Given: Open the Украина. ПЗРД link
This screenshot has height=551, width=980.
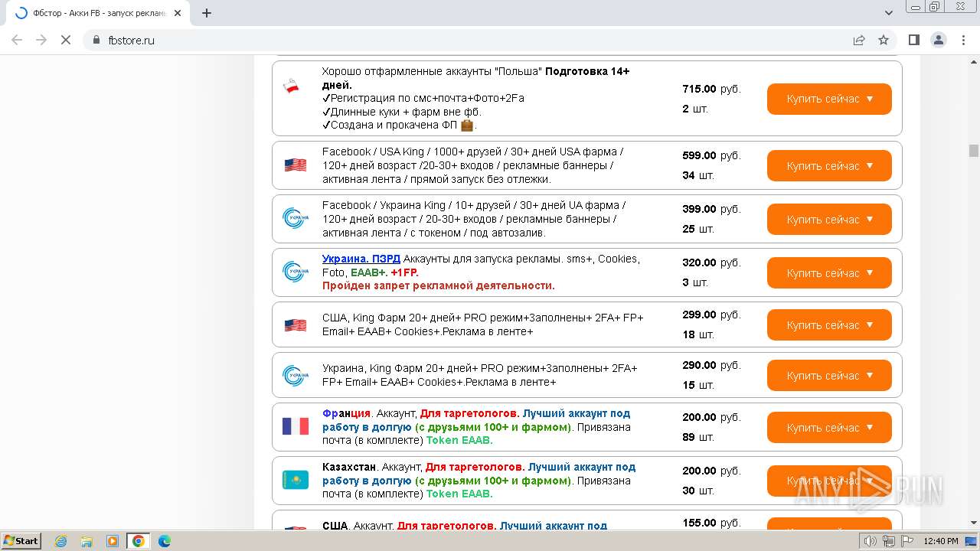Looking at the screenshot, I should 361,259.
